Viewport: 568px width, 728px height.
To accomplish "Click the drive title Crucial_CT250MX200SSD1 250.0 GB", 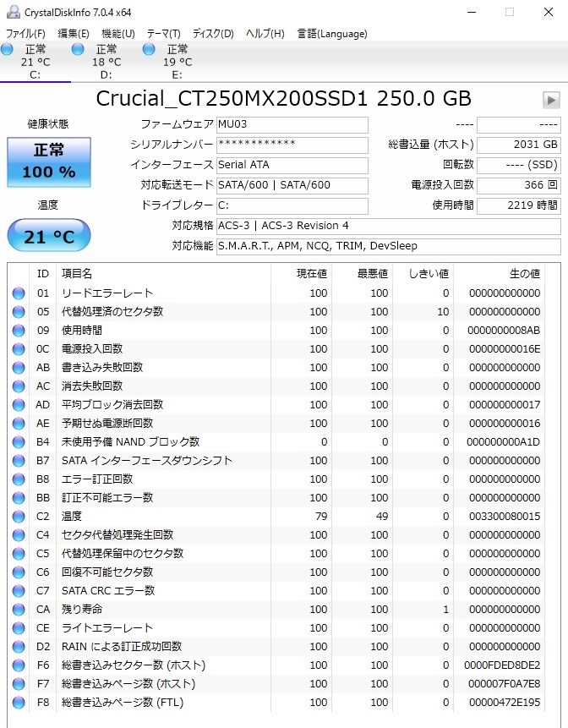I will tap(283, 98).
